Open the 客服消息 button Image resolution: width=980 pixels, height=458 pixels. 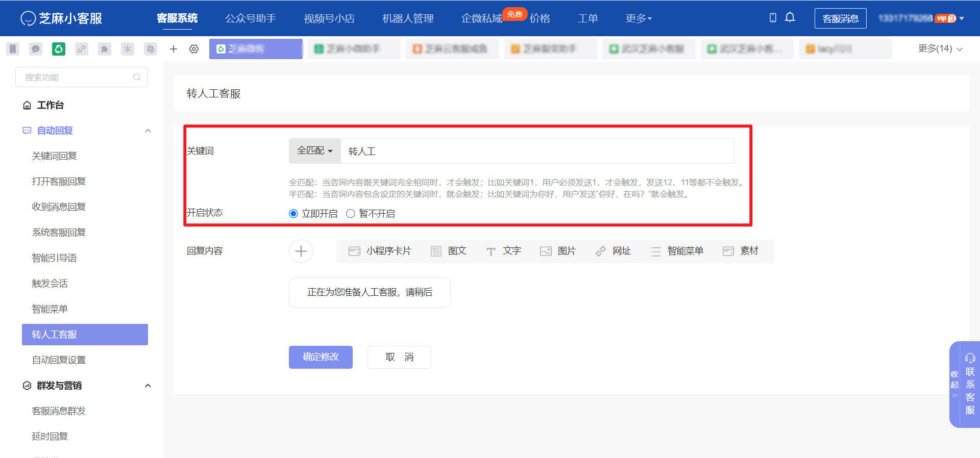(x=840, y=18)
